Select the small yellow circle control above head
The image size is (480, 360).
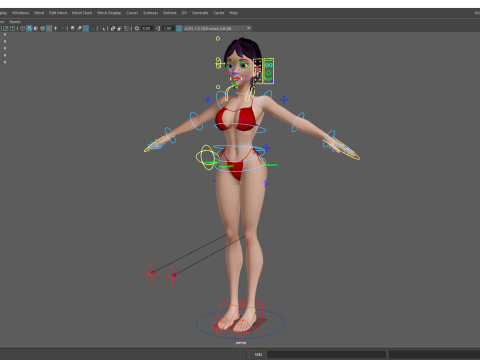pos(218,39)
